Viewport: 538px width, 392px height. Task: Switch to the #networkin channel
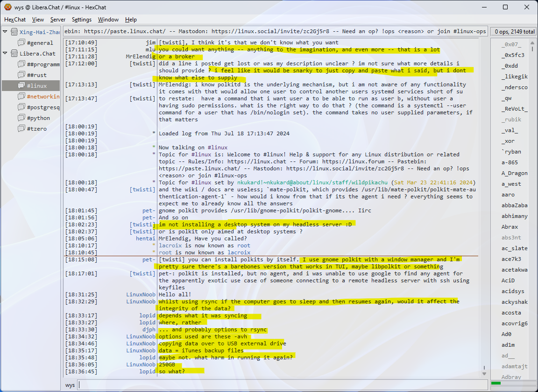coord(43,97)
